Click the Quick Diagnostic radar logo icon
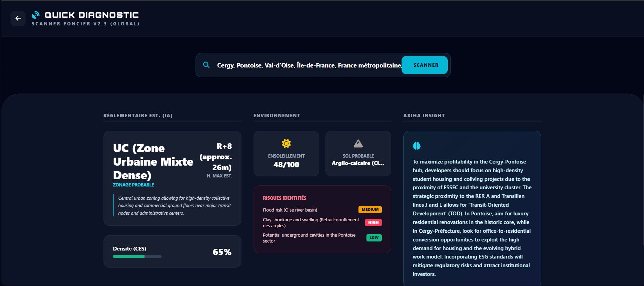This screenshot has height=286, width=644. click(35, 15)
